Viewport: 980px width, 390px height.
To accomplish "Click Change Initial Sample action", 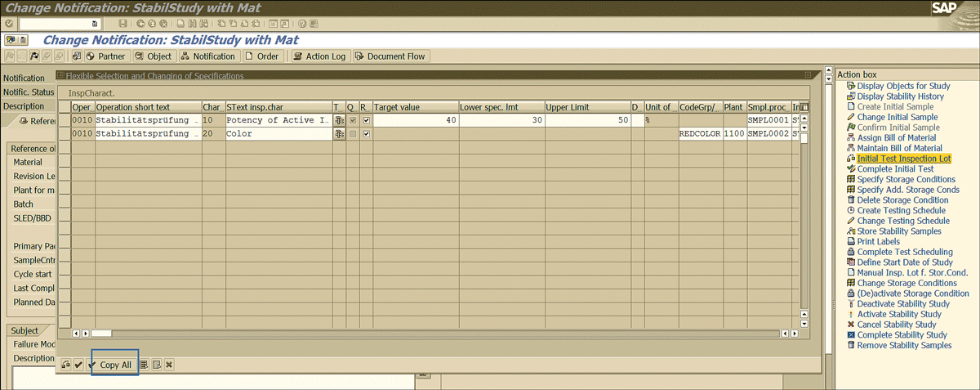I will (x=898, y=117).
